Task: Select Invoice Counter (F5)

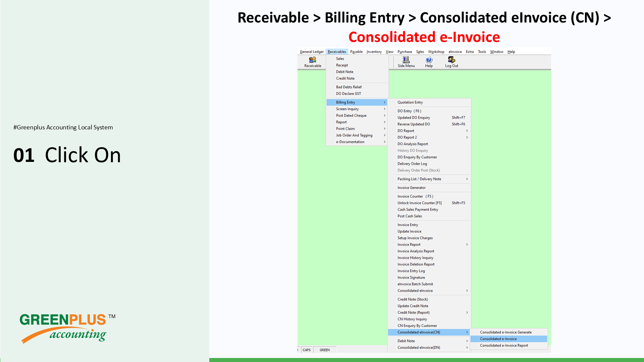Action: 429,196
